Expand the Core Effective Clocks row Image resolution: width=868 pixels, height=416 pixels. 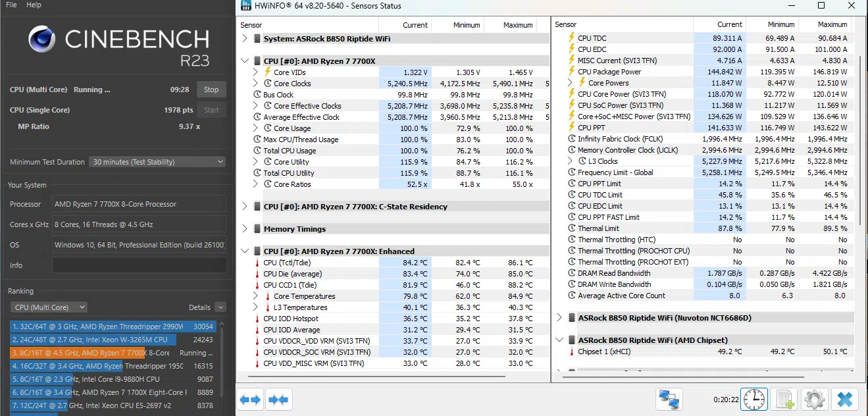[255, 106]
